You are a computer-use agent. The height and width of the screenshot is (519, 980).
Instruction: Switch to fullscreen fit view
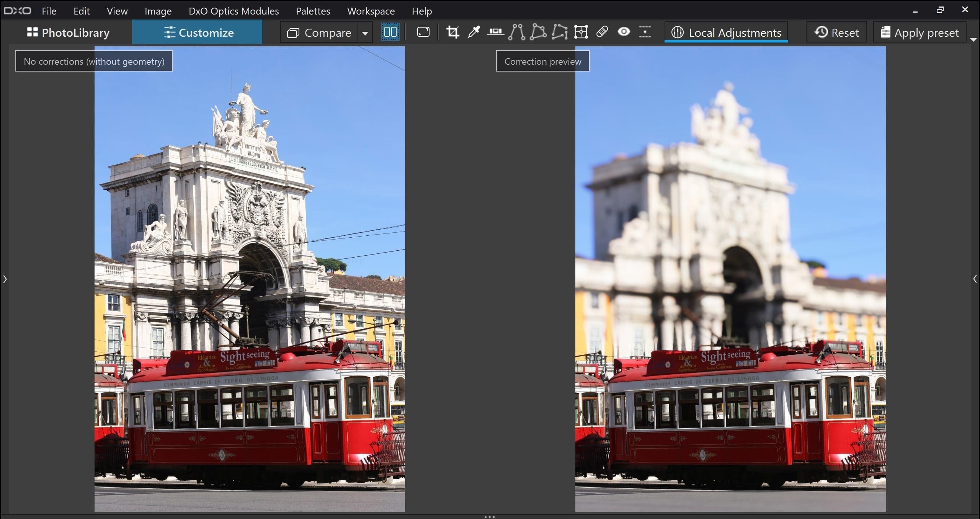(423, 32)
